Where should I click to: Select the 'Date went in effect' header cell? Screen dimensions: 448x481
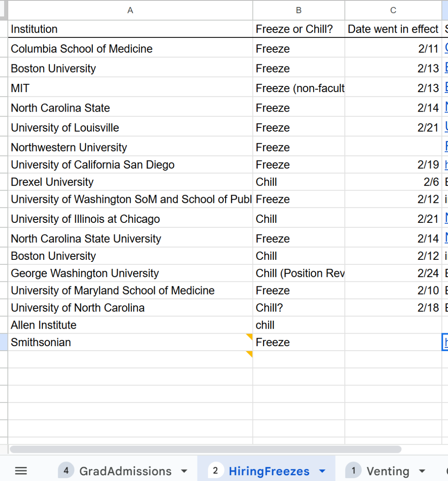(x=393, y=29)
